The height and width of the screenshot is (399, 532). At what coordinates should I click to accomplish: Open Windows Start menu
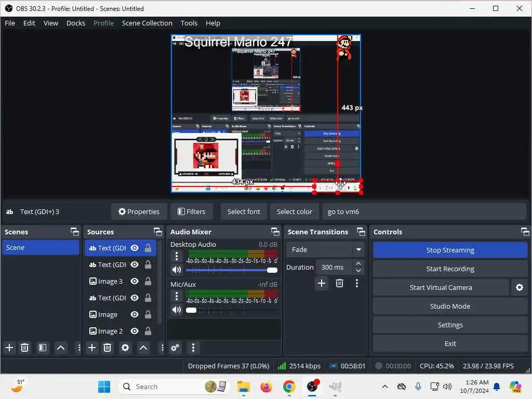click(104, 387)
